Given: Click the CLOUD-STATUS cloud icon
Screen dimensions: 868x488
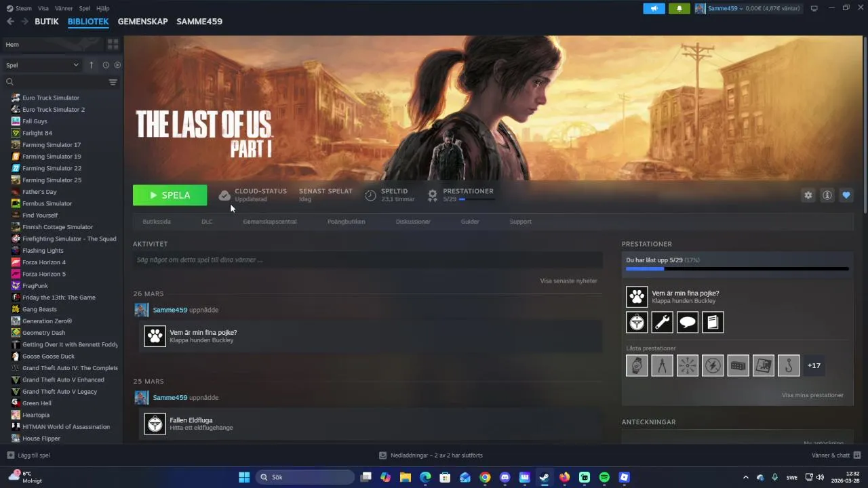Looking at the screenshot, I should pyautogui.click(x=224, y=195).
